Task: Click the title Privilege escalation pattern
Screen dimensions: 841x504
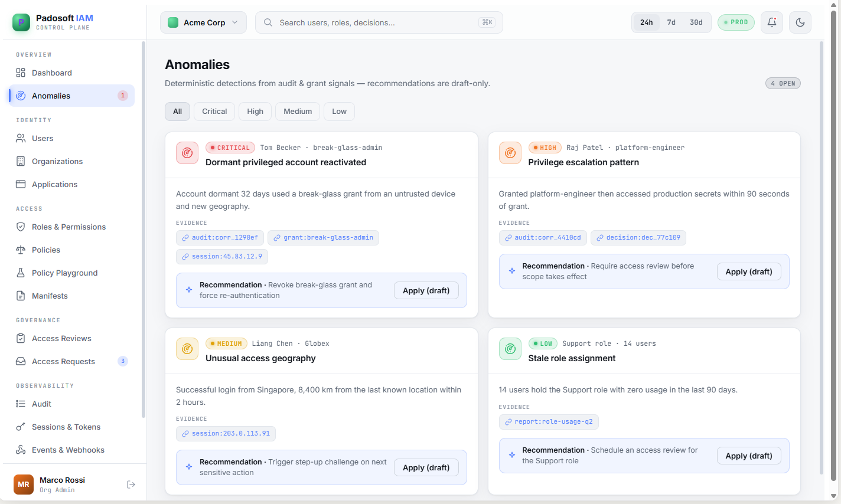Action: pyautogui.click(x=584, y=162)
